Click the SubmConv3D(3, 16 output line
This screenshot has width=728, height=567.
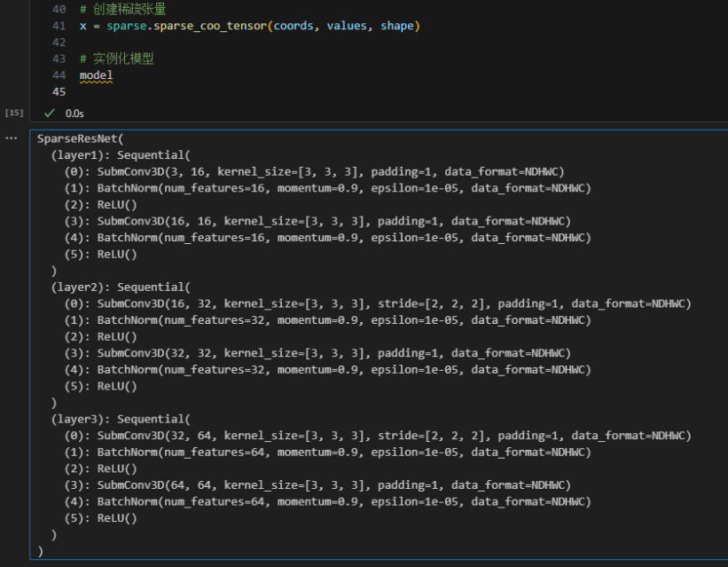point(314,172)
